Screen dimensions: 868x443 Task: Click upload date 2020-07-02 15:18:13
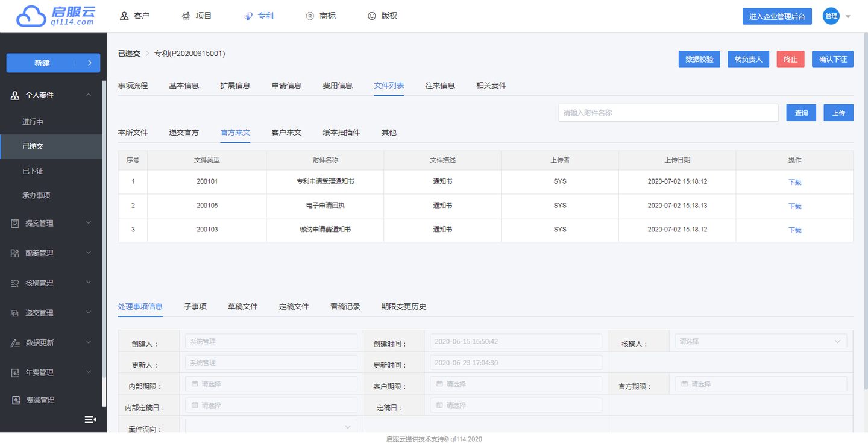[678, 206]
